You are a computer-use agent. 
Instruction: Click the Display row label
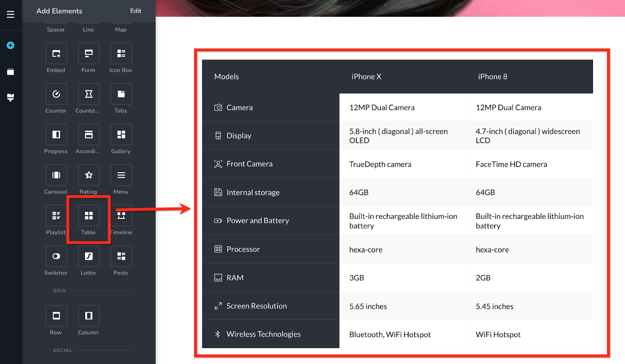click(239, 136)
